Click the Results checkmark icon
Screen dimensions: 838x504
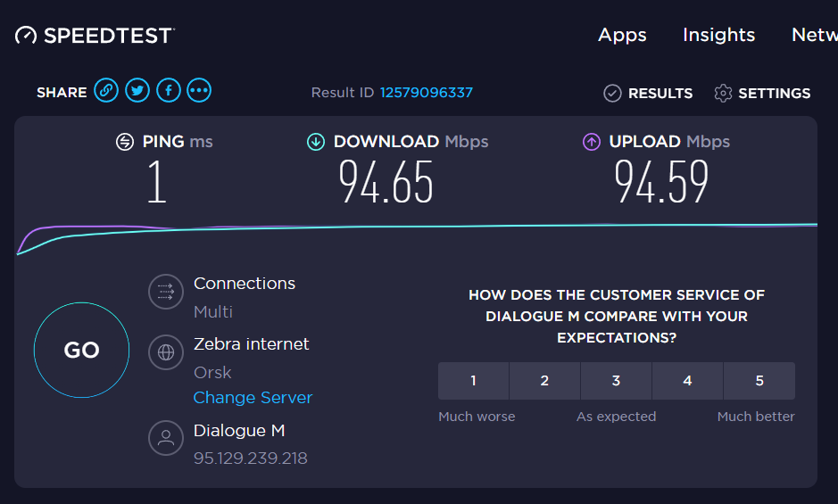pos(612,93)
